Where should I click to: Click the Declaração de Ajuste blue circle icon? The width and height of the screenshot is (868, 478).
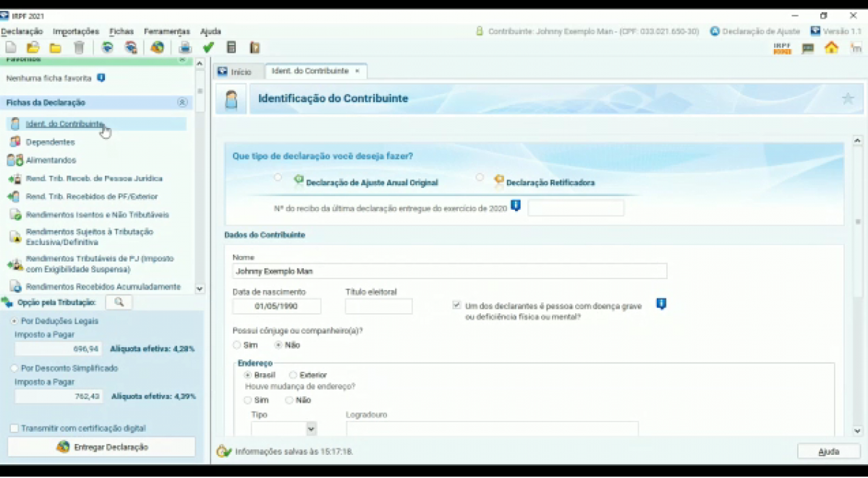pos(715,31)
